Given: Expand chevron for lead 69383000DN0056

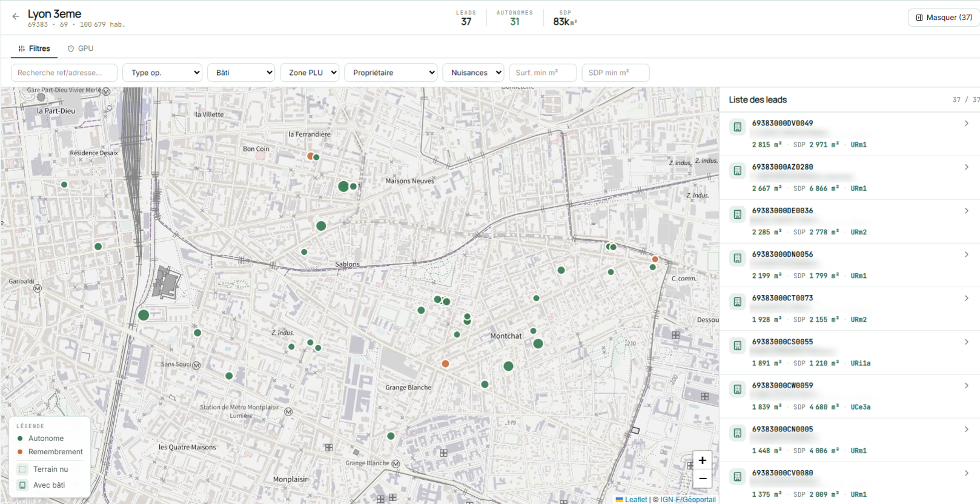Looking at the screenshot, I should tap(966, 254).
